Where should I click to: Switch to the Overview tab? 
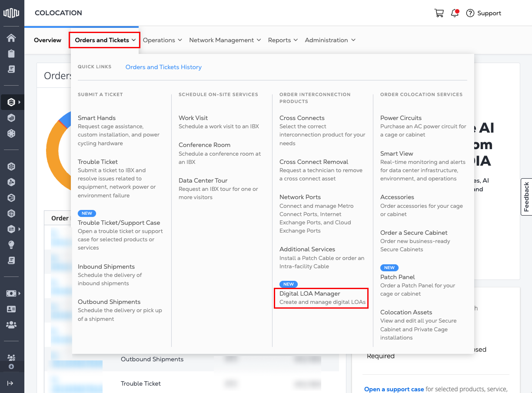coord(47,40)
